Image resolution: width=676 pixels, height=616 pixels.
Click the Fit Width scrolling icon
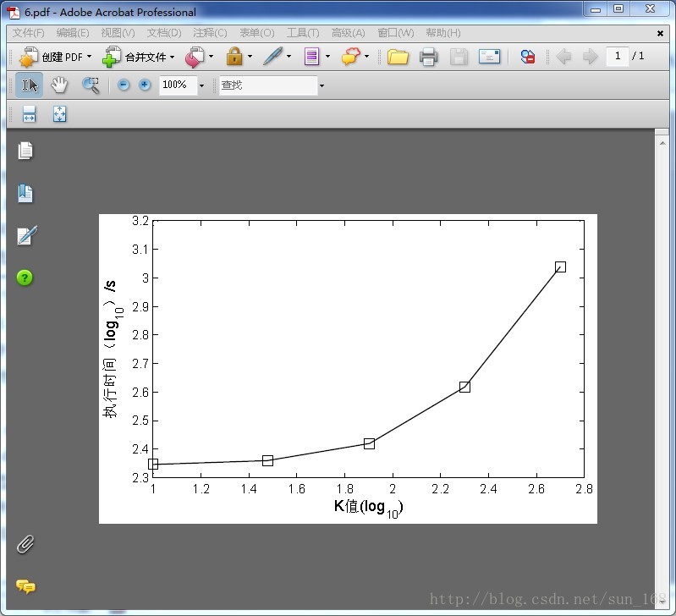click(29, 114)
